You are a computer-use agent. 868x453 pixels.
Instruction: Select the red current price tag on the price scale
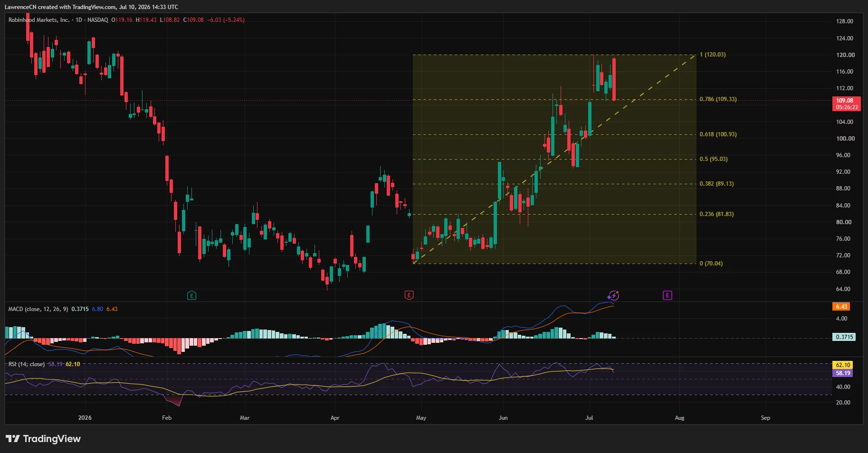pos(846,104)
